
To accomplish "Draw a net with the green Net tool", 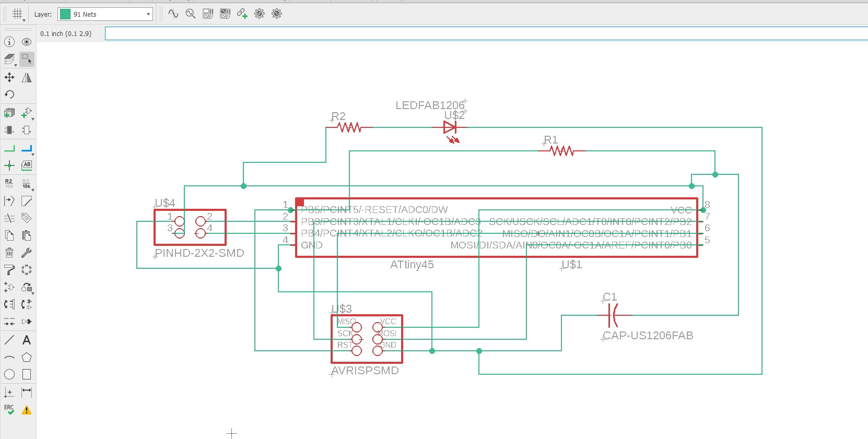I will click(9, 149).
